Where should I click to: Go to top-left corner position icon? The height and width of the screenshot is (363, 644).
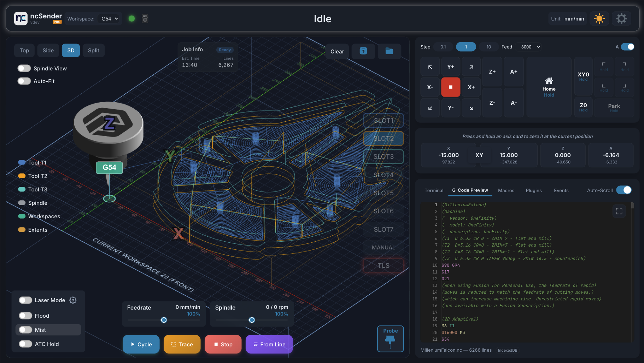click(x=604, y=66)
